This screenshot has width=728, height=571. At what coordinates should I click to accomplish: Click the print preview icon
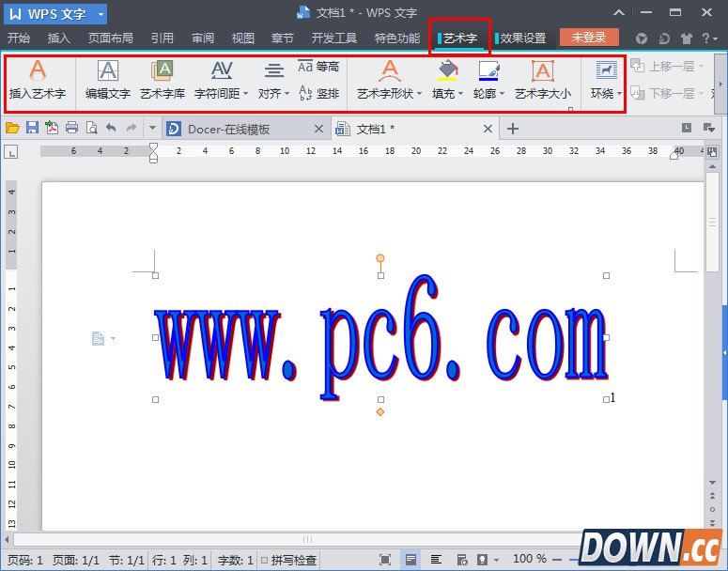92,128
